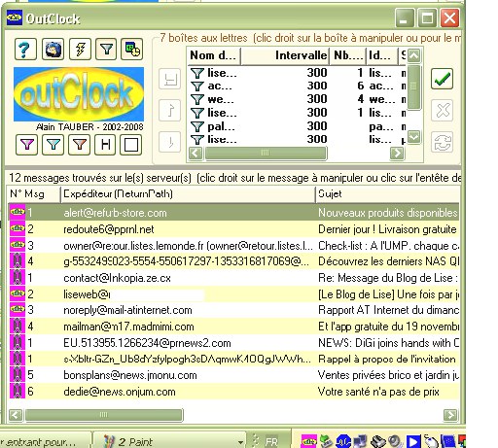Screen dimensions: 498x448
Task: Select the pal... mailbox row
Action: coord(297,126)
